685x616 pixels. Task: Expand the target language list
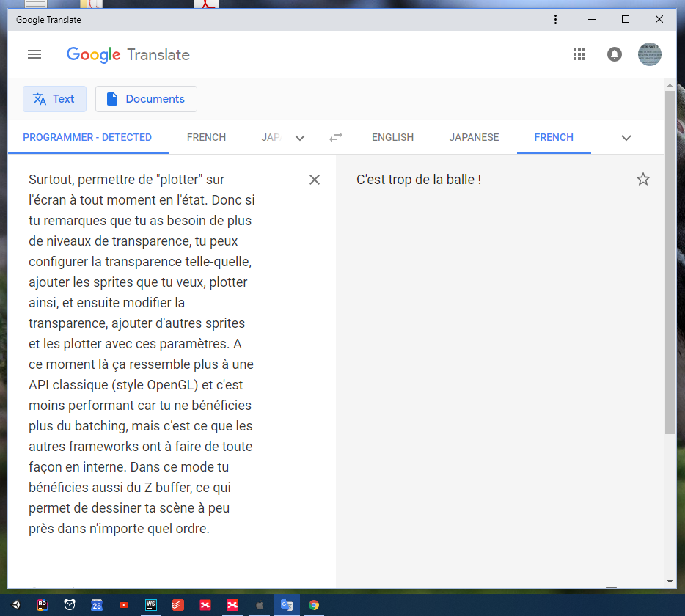pyautogui.click(x=626, y=138)
